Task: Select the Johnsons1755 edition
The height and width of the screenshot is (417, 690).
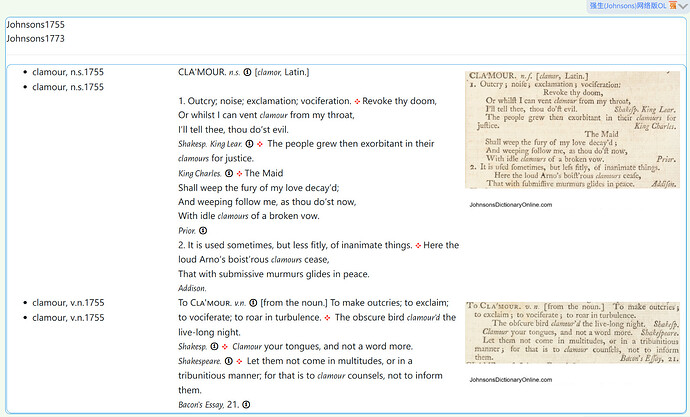Action: 35,25
